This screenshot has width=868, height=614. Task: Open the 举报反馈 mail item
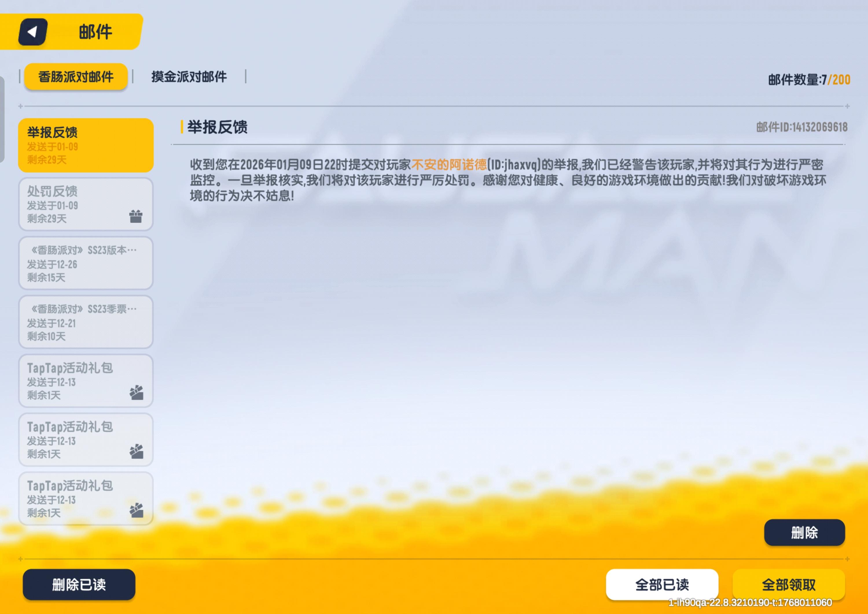coord(85,145)
